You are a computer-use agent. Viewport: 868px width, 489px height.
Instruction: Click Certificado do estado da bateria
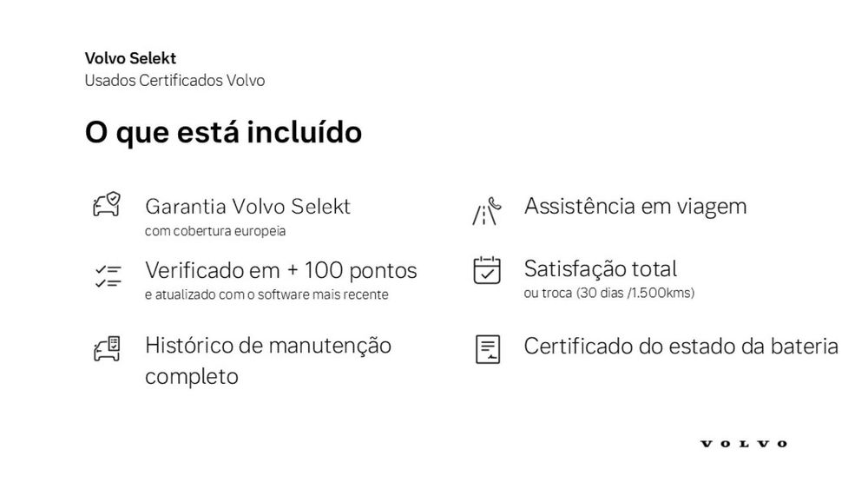pos(681,347)
